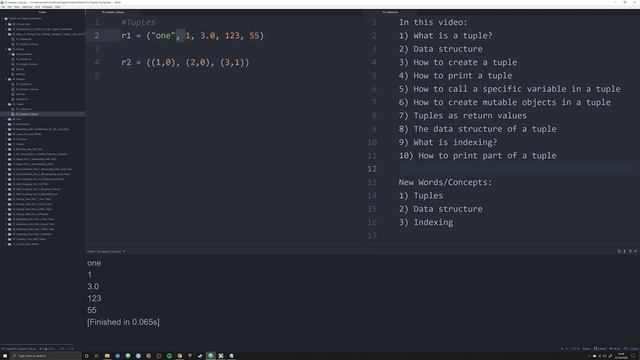Screen dimensions: 640x360
Task: Select the Project panel header tab
Action: (42, 12)
